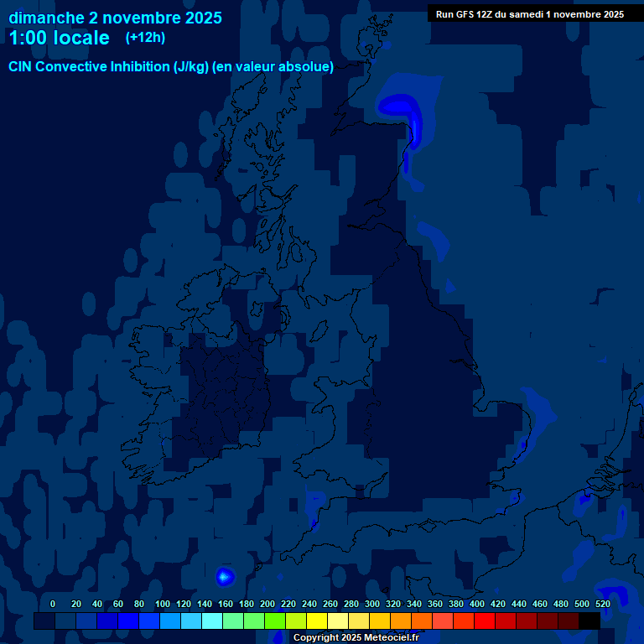
Task: Click the legend label '200'
Action: coord(267,604)
